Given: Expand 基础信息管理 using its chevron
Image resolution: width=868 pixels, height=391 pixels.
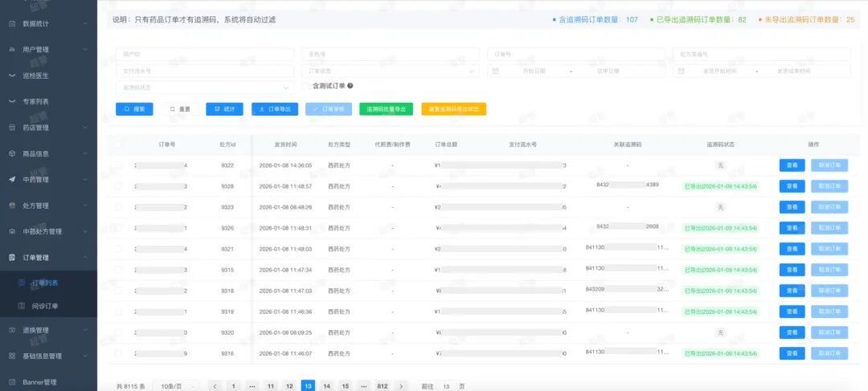Looking at the screenshot, I should [85, 356].
